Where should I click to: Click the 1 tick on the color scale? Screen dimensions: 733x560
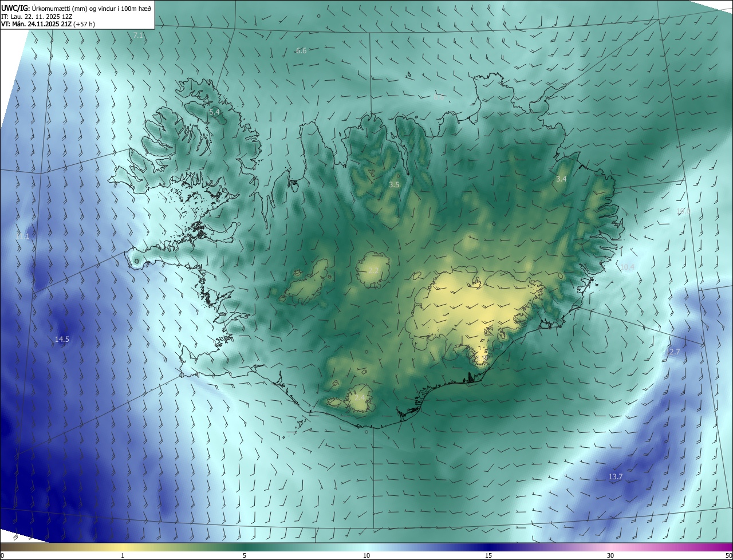(123, 555)
